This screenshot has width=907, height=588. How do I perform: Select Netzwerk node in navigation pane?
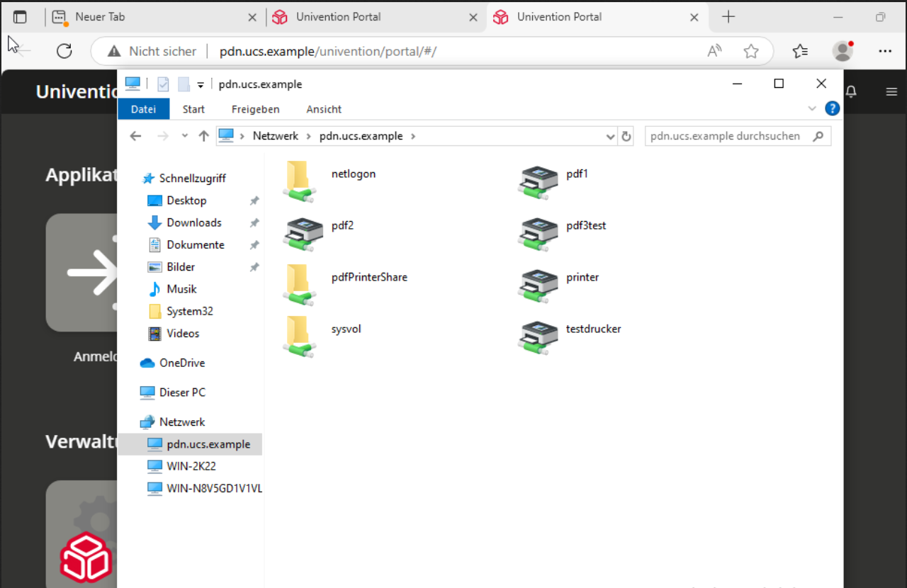pyautogui.click(x=181, y=422)
